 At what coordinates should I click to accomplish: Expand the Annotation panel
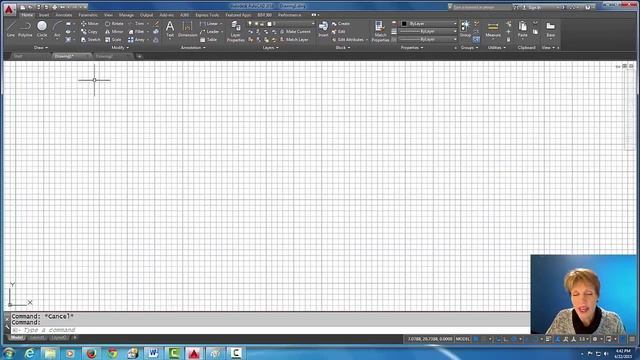pos(193,48)
